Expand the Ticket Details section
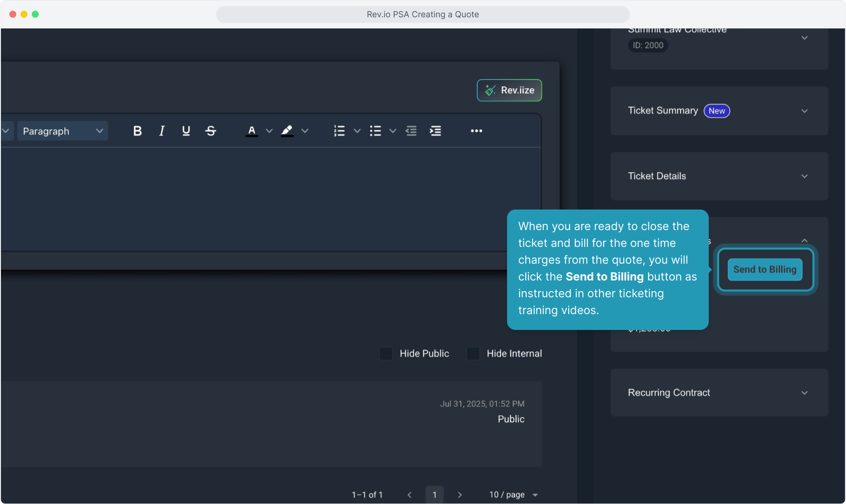Screen dimensions: 846x504 804,176
